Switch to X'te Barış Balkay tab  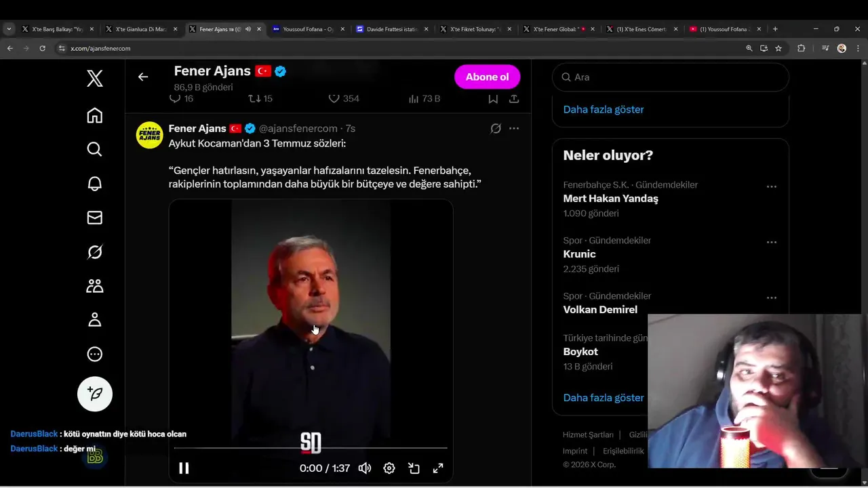tap(59, 29)
